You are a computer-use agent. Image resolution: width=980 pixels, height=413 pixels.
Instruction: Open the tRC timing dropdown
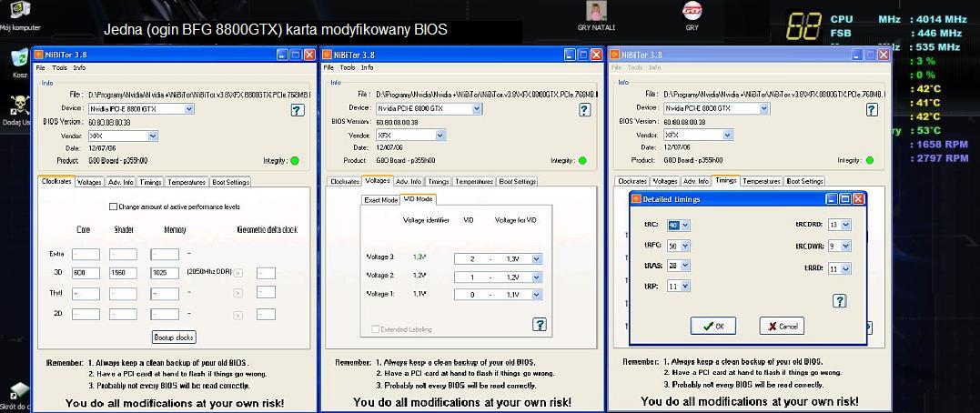(685, 225)
